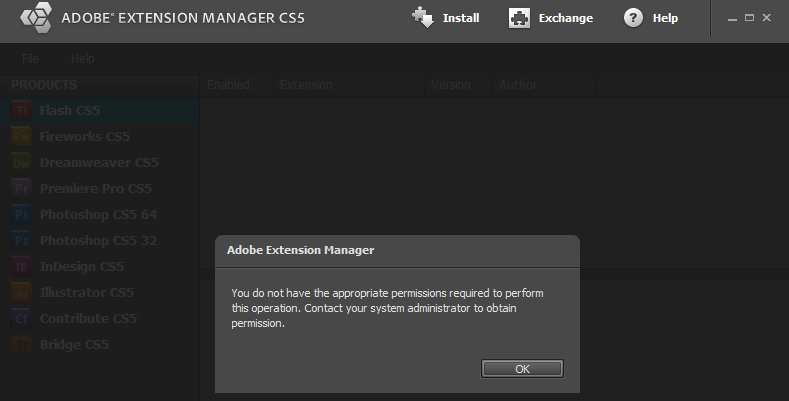Maximize the Extension Manager window
Image resolution: width=789 pixels, height=401 pixels.
click(x=749, y=18)
